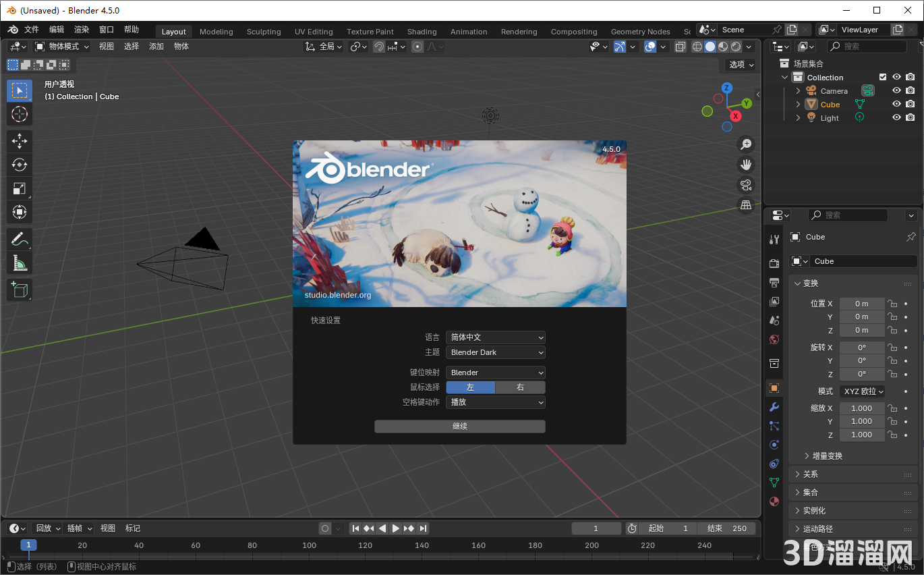Select the Move tool in the toolbar
924x575 pixels.
coord(19,140)
